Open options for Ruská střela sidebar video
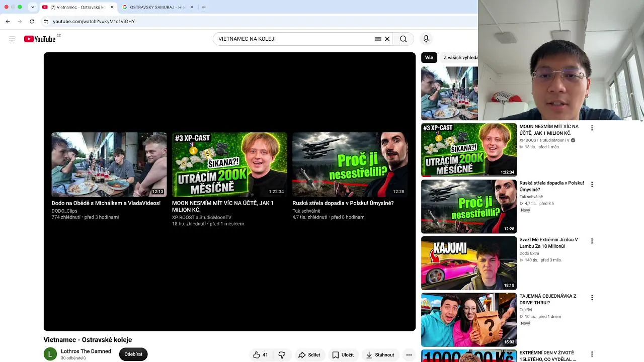The height and width of the screenshot is (362, 644). (x=592, y=185)
